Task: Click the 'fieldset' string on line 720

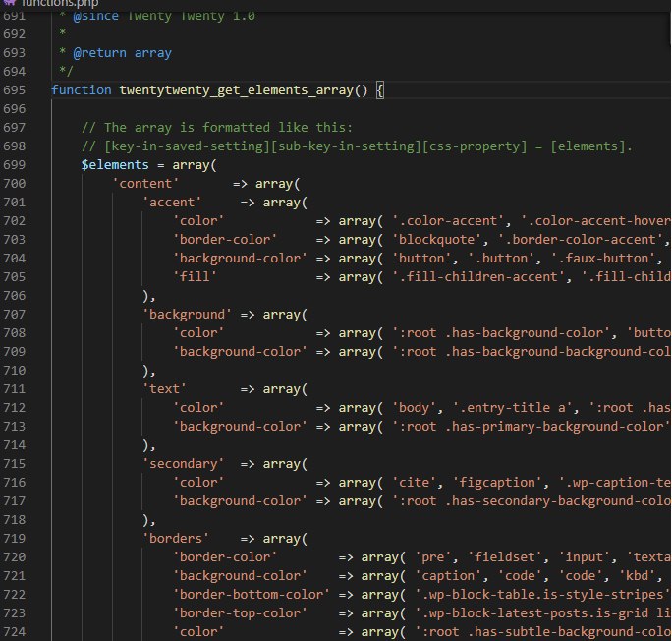Action: point(505,557)
